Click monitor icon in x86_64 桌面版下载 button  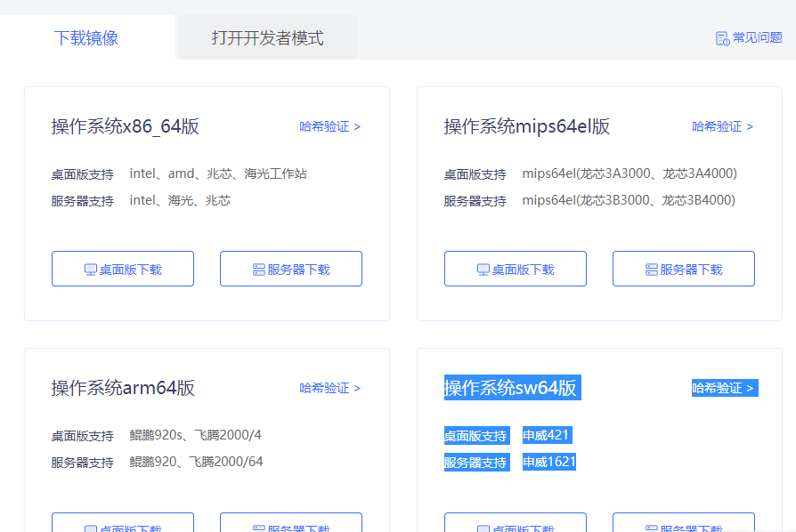(x=90, y=270)
